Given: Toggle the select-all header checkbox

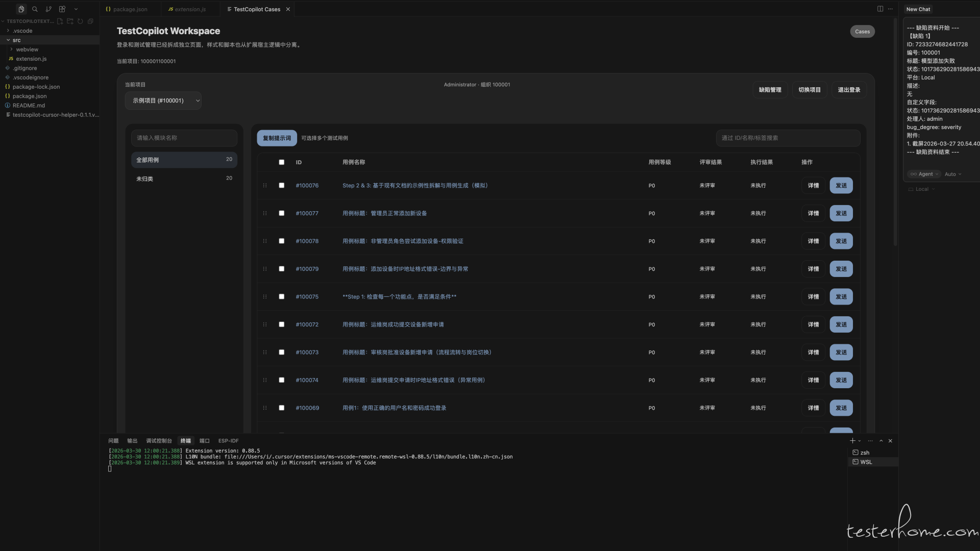Looking at the screenshot, I should point(281,162).
